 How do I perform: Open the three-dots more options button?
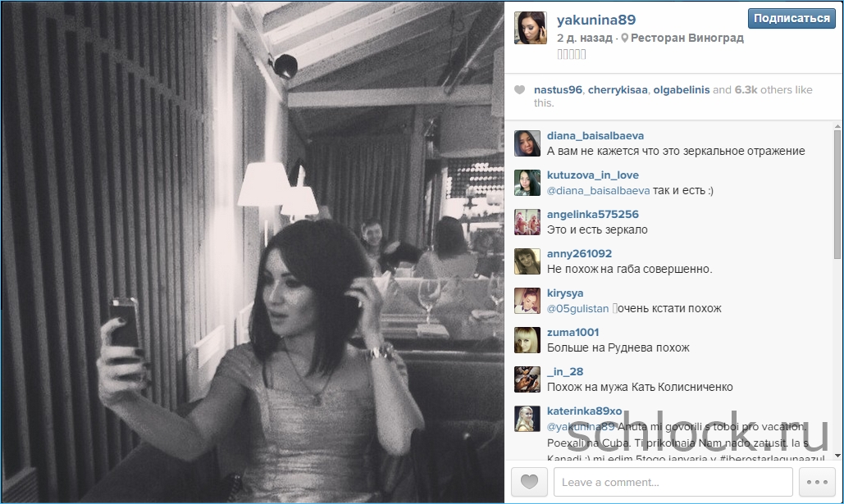click(x=817, y=481)
